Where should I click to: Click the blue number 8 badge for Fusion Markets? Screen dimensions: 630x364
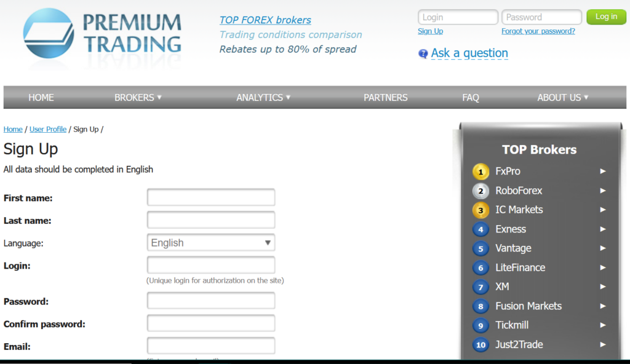tap(480, 307)
